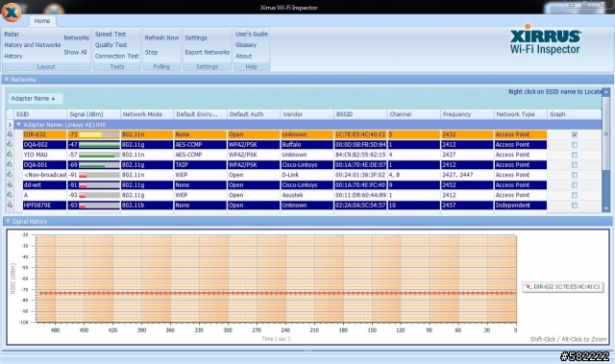This screenshot has height=364, width=615.
Task: Toggle the Adapter Name grouping sort chip
Action: click(x=36, y=98)
